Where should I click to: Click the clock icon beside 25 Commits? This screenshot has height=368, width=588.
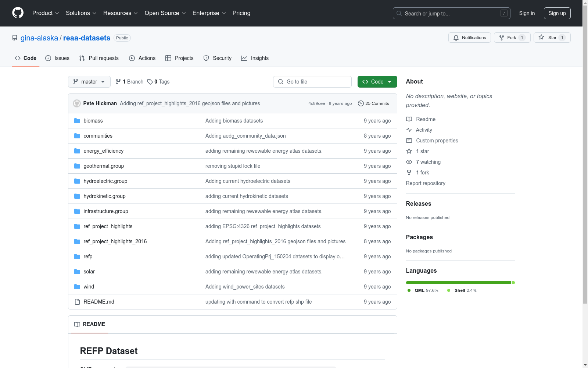(361, 103)
